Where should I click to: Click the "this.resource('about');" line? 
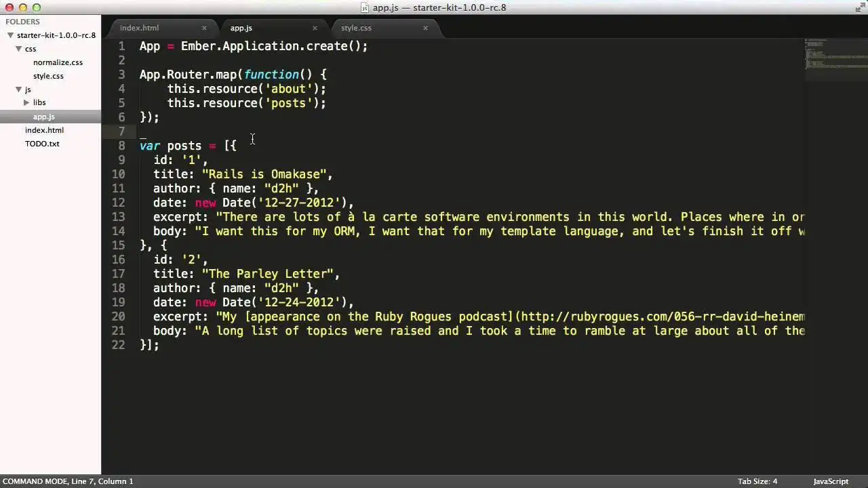point(247,89)
